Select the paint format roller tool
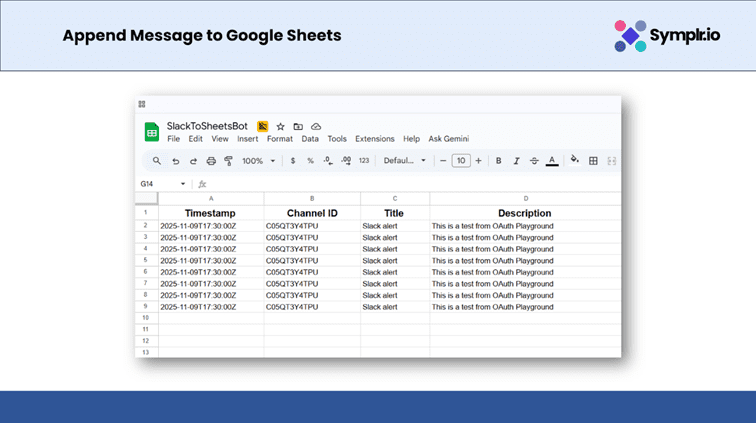756x423 pixels. 228,161
